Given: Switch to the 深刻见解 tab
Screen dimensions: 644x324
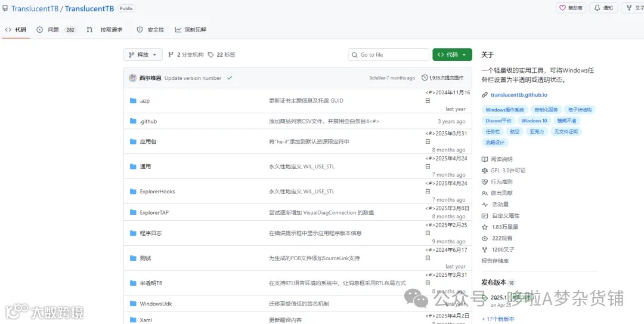Looking at the screenshot, I should tap(191, 30).
